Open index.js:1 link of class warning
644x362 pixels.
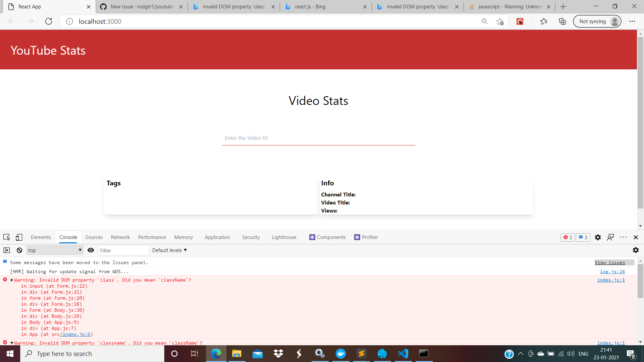click(611, 280)
